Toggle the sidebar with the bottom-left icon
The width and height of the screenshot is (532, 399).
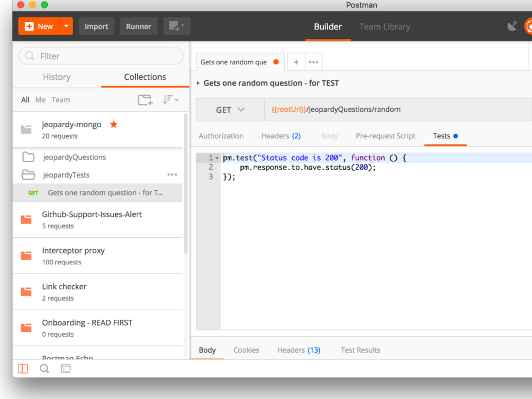point(23,369)
